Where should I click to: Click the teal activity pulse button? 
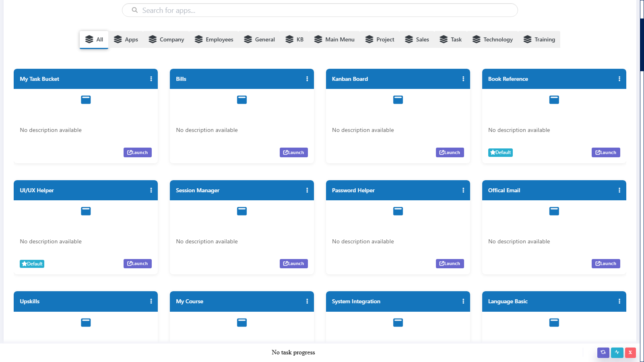[x=617, y=352]
